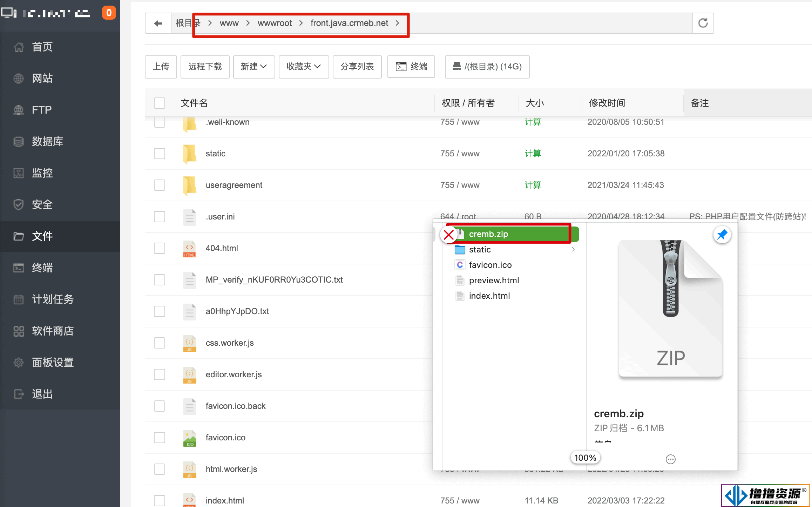This screenshot has width=812, height=507.
Task: Open 面板设置 in sidebar
Action: (60, 363)
